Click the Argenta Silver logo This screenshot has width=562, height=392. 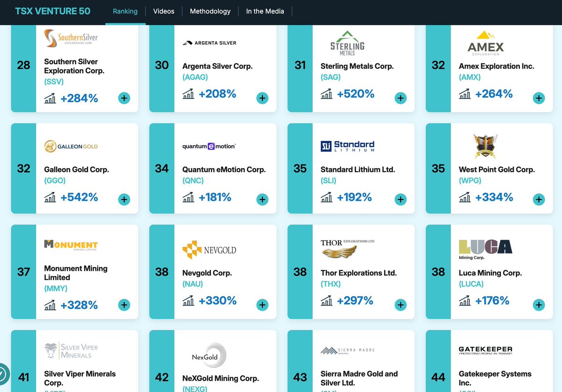(209, 43)
